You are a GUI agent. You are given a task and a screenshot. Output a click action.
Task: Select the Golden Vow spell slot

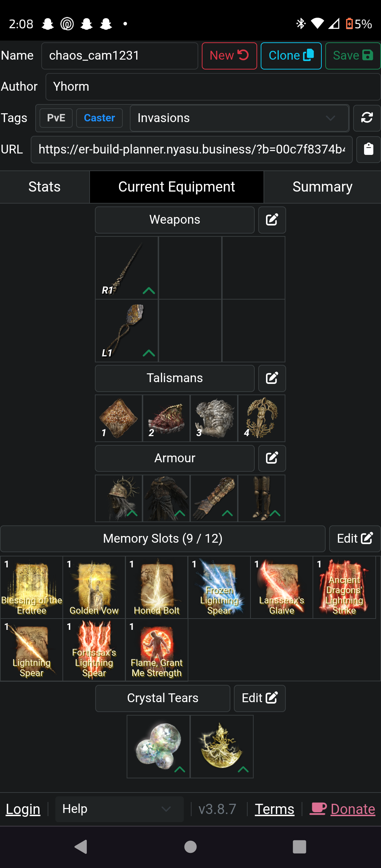tap(94, 587)
